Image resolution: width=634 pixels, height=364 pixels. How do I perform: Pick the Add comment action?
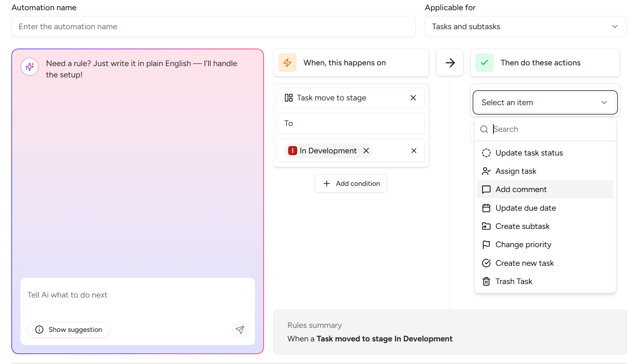tap(521, 189)
